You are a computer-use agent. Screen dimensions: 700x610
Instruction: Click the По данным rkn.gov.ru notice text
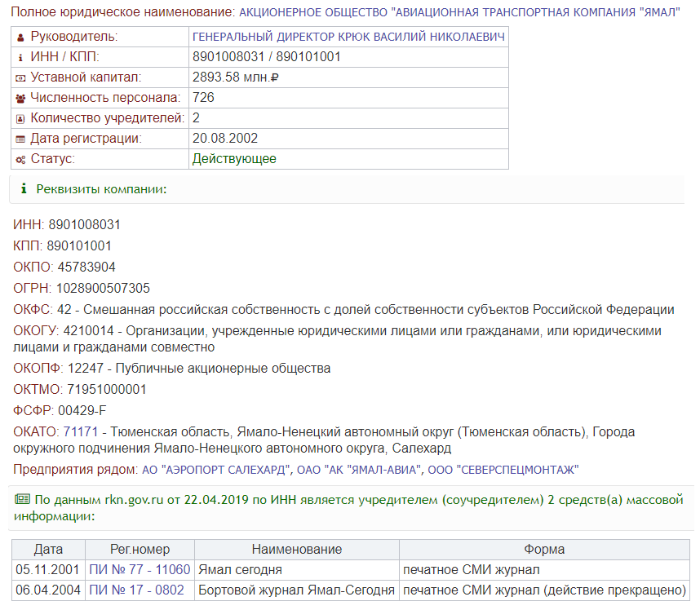348,508
